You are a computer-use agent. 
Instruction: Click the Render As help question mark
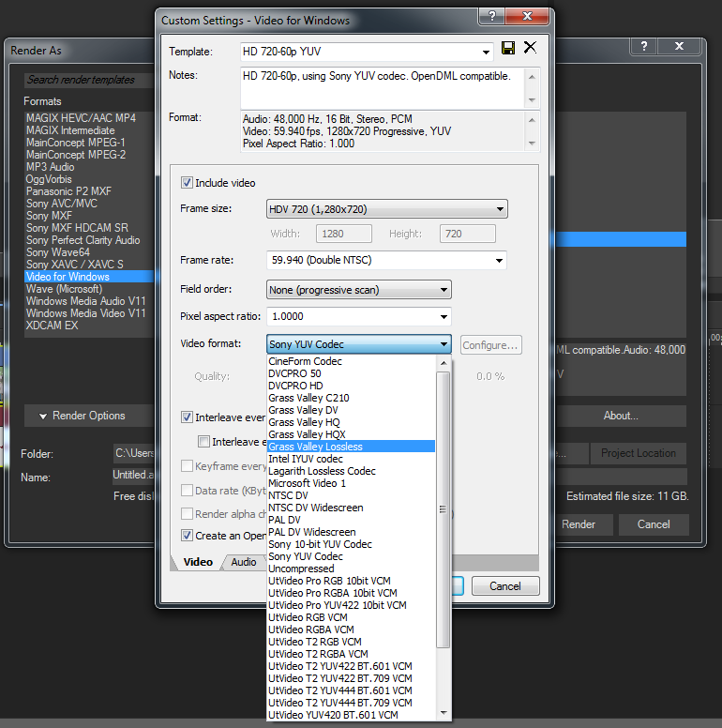(x=644, y=46)
